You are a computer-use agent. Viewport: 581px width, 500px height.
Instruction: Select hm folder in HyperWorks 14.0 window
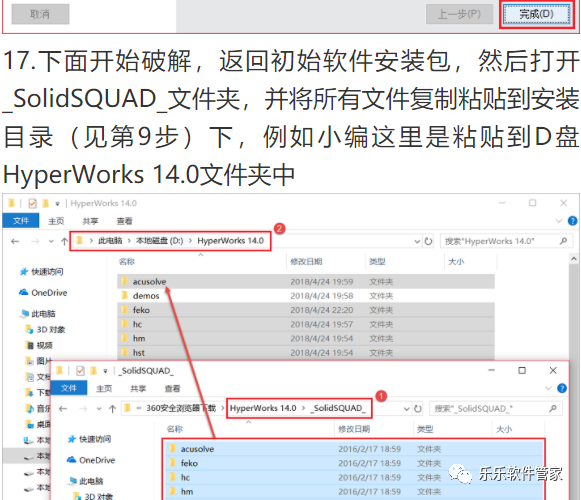click(x=306, y=338)
